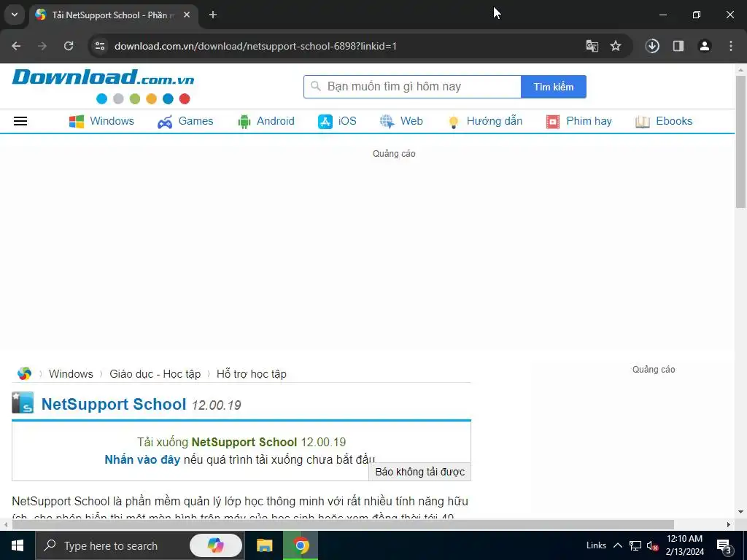Open the hamburger category menu

pos(20,121)
